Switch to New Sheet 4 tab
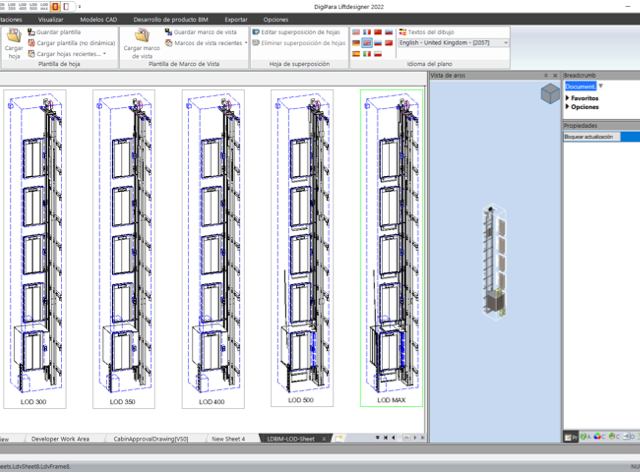 point(228,439)
